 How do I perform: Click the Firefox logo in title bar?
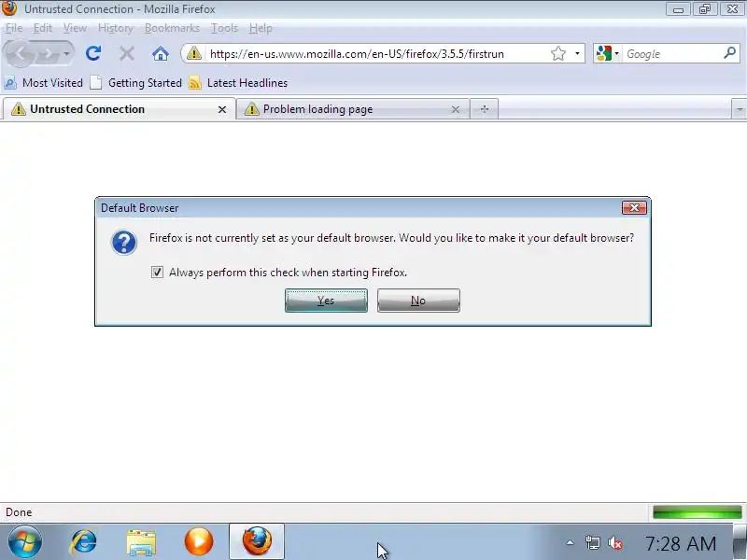point(9,8)
